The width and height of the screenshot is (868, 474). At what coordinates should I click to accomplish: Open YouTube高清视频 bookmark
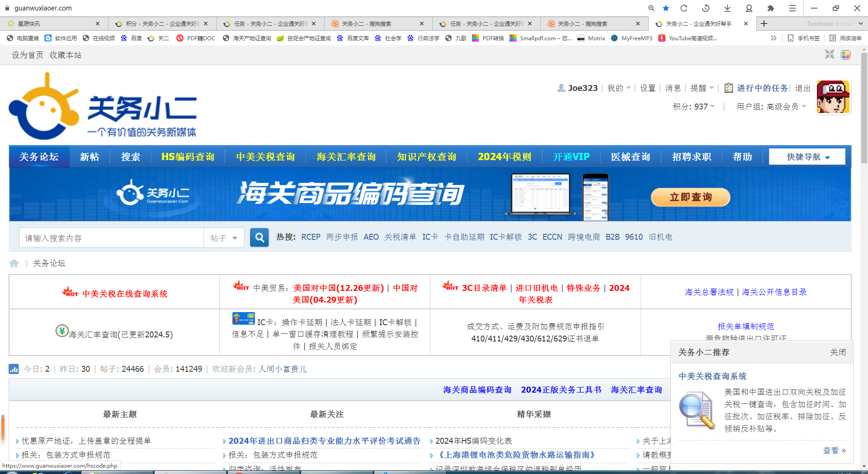[688, 38]
